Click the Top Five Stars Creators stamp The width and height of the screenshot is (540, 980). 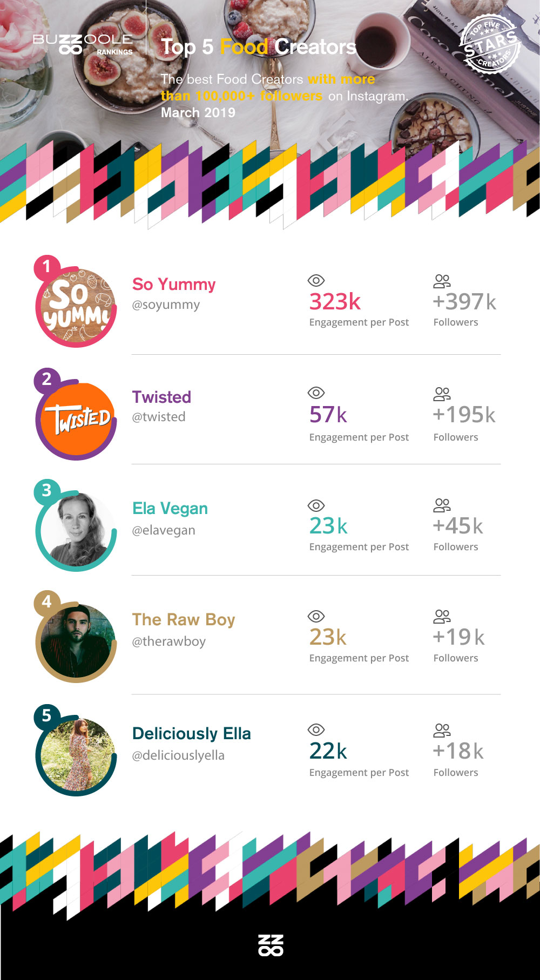490,44
